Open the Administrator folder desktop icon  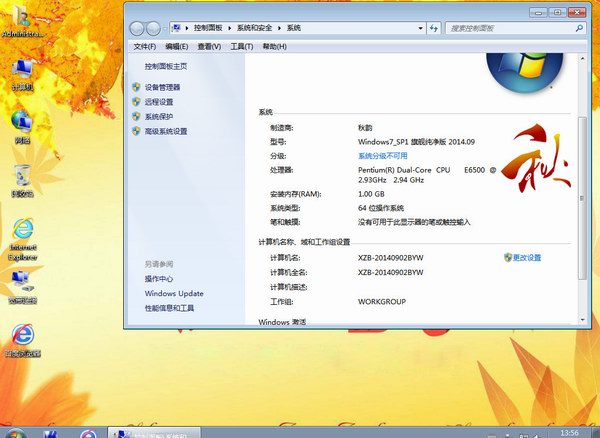[x=21, y=20]
